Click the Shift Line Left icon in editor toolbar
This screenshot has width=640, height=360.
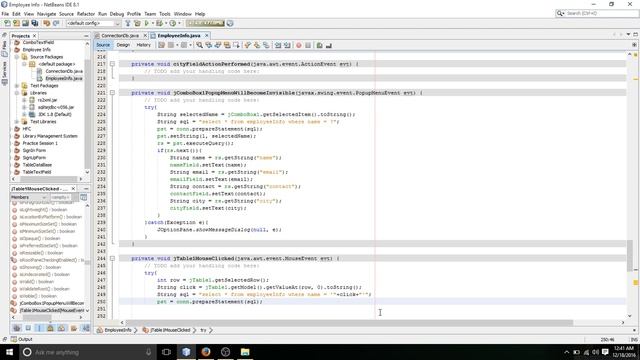pos(278,45)
